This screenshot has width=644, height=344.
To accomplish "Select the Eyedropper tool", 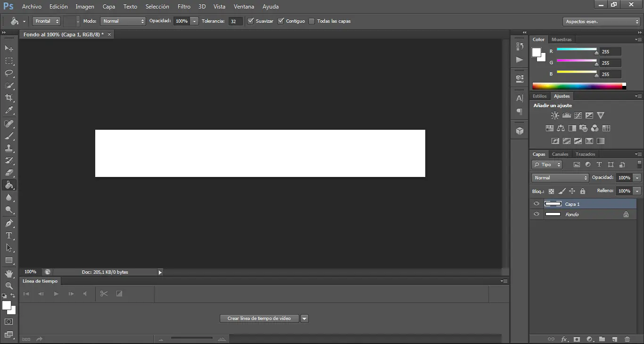I will point(9,110).
